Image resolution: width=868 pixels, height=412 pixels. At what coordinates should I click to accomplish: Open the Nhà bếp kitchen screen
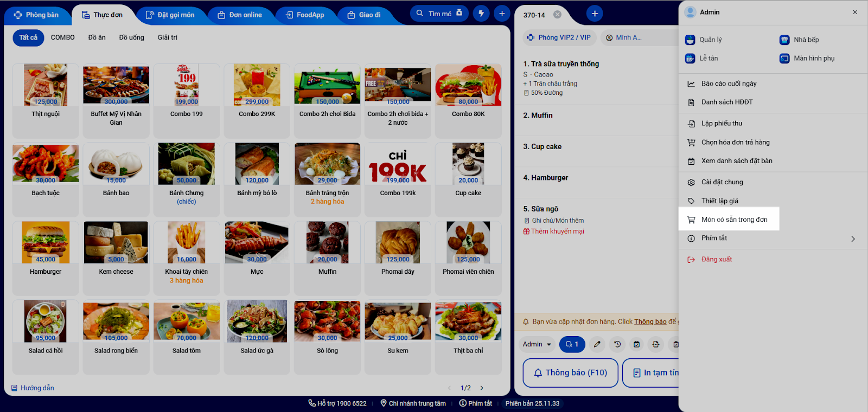[799, 40]
